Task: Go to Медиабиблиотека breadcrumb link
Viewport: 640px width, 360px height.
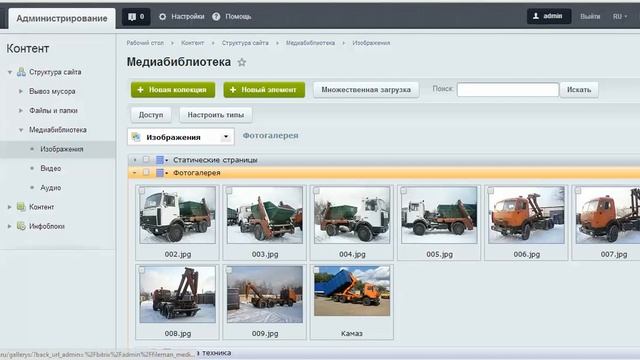Action: (x=310, y=43)
